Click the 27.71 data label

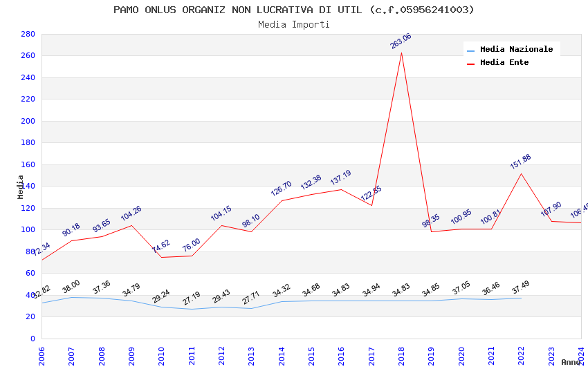point(251,298)
